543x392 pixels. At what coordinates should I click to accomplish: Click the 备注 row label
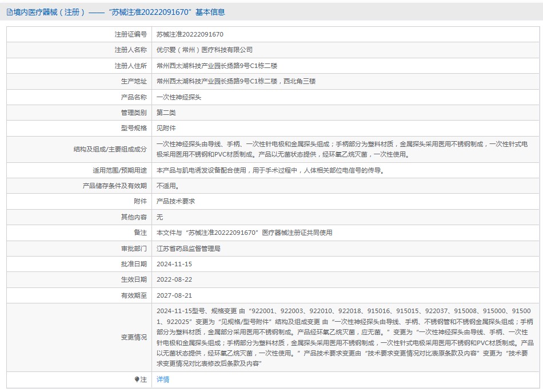(x=140, y=233)
